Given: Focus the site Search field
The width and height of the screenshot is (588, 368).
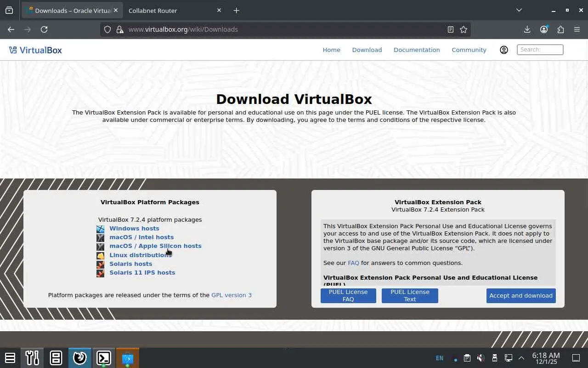Looking at the screenshot, I should click(x=540, y=50).
